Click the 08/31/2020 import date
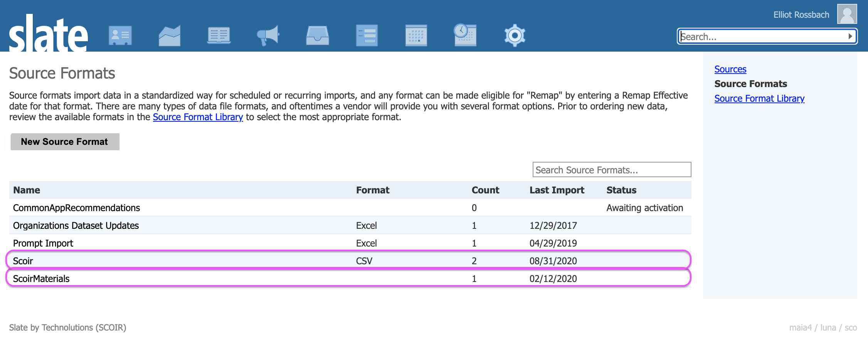 553,261
